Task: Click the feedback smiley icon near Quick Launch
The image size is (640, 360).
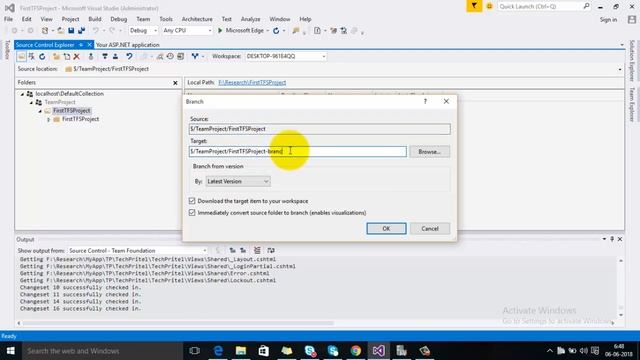Action: [489, 7]
